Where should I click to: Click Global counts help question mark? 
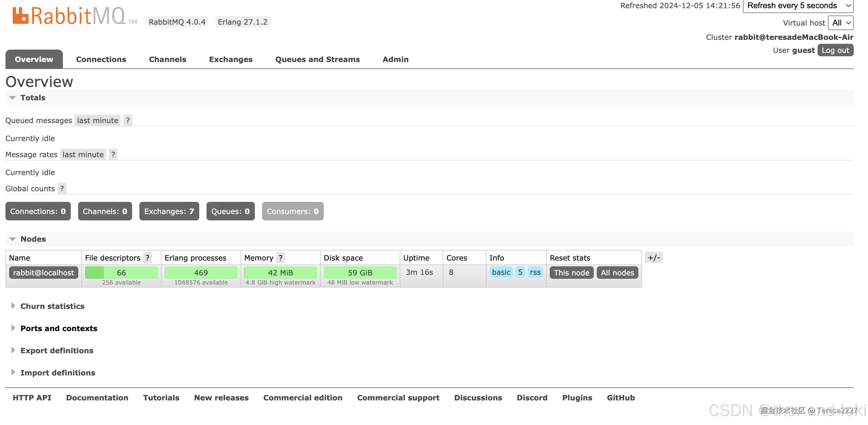click(x=62, y=188)
